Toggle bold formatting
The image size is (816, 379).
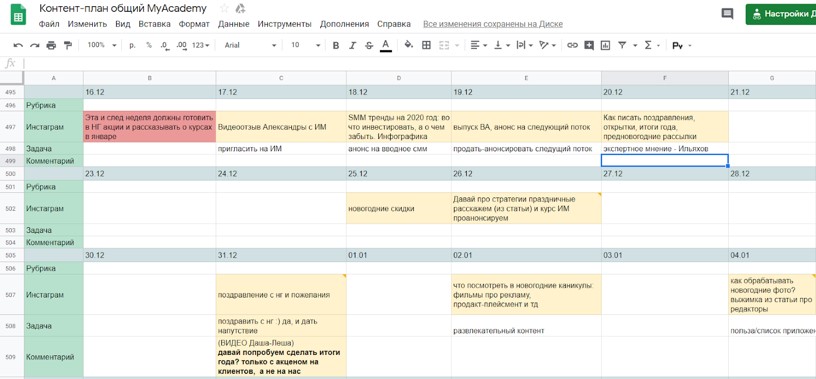(x=336, y=45)
